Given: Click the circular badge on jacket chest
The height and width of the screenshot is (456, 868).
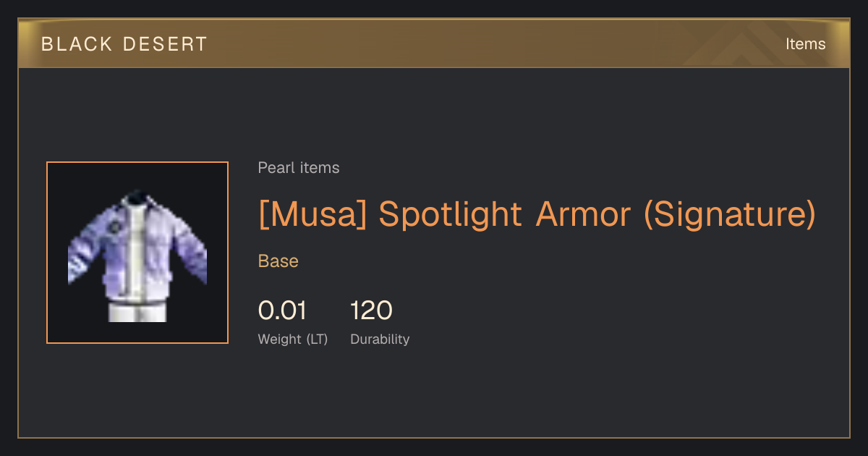Looking at the screenshot, I should [113, 227].
